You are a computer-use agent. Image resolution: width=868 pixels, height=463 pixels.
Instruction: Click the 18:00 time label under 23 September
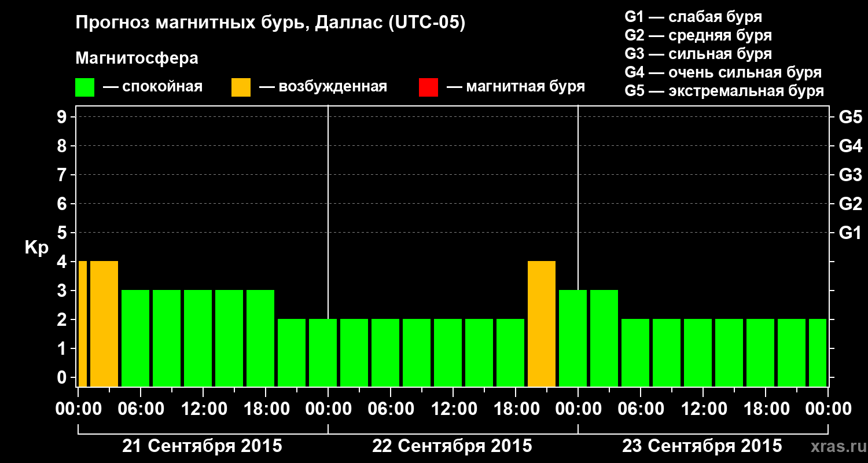pyautogui.click(x=766, y=409)
